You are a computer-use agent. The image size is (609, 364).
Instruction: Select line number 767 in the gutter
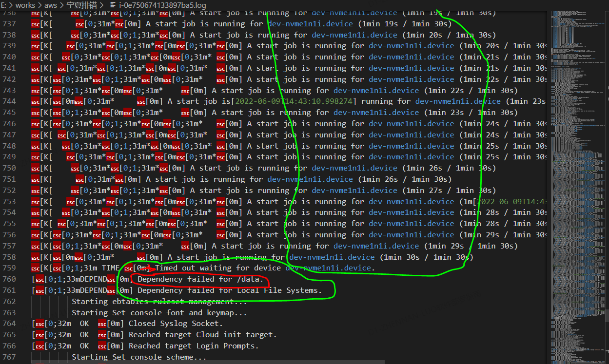[x=9, y=357]
